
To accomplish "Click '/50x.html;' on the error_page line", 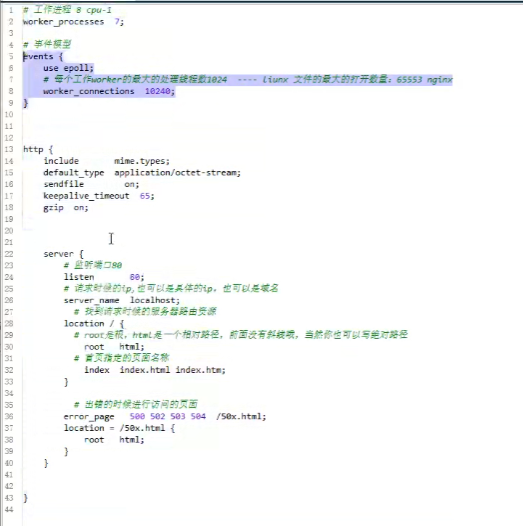I will [241, 416].
